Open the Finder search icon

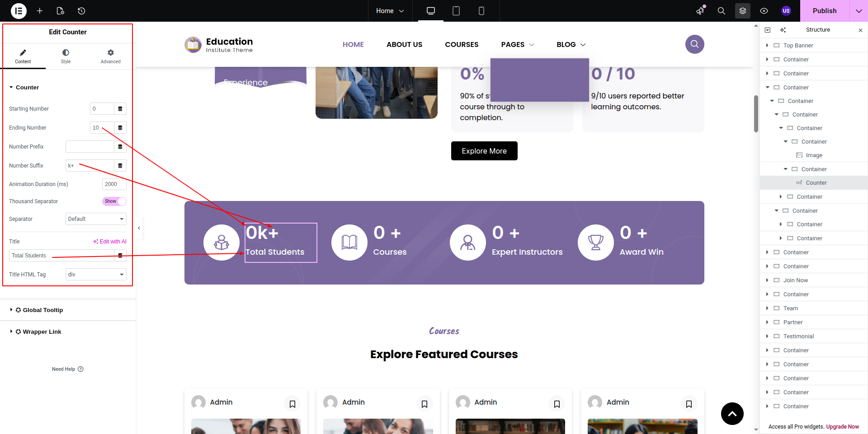coord(722,11)
